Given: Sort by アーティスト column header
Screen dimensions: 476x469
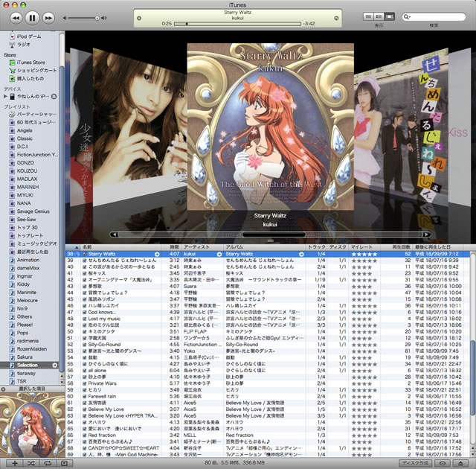Looking at the screenshot, I should pos(202,247).
